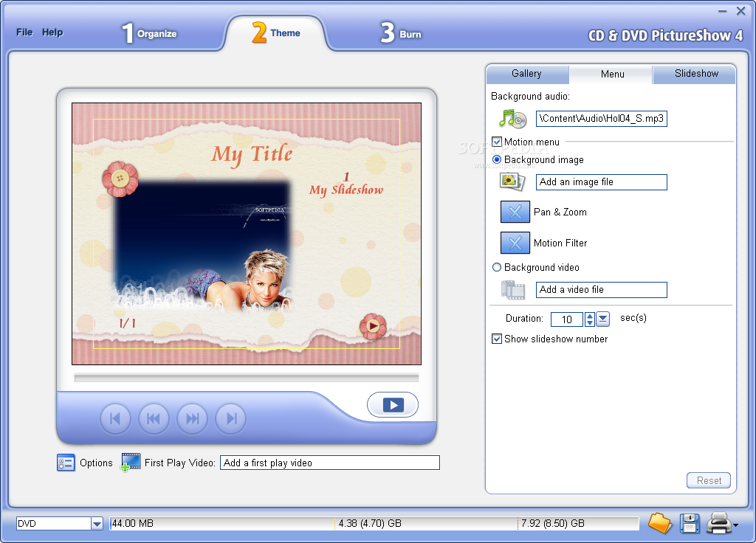Click the 7.92 (8.50) GB marker

point(552,523)
